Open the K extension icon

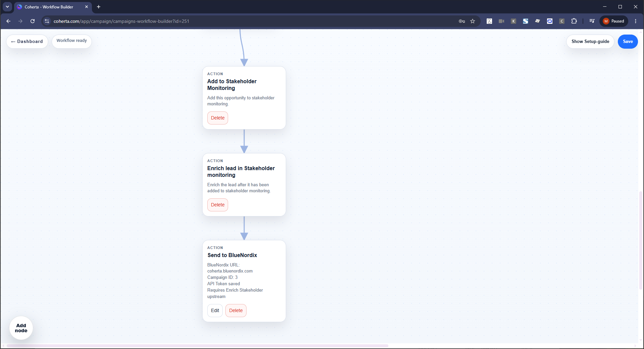(514, 21)
